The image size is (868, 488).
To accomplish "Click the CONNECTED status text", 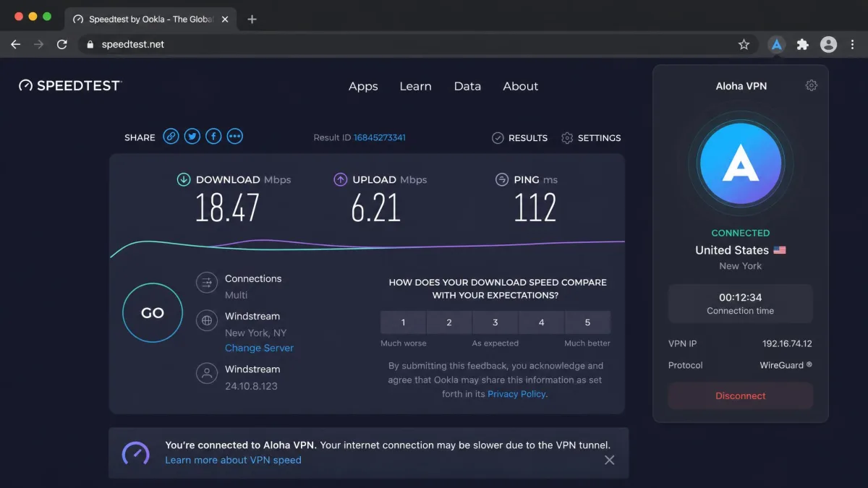I will coord(741,233).
